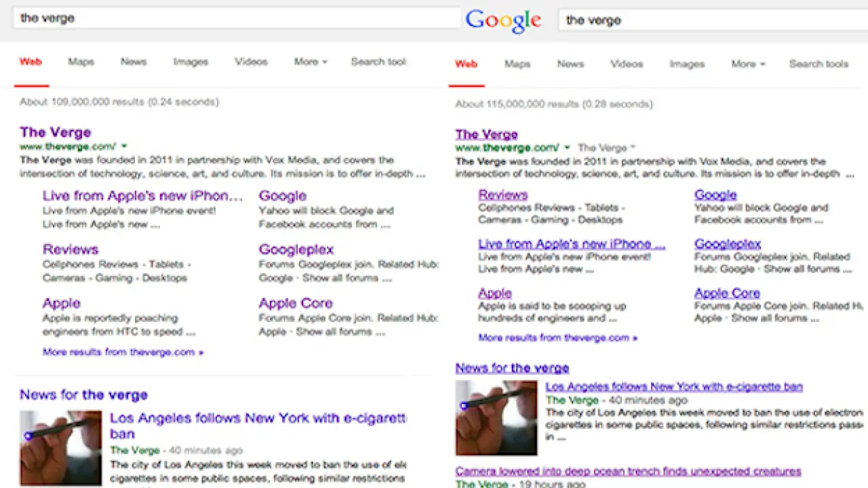Viewport: 868px width, 488px height.
Task: Click the Google logo
Action: coord(503,20)
